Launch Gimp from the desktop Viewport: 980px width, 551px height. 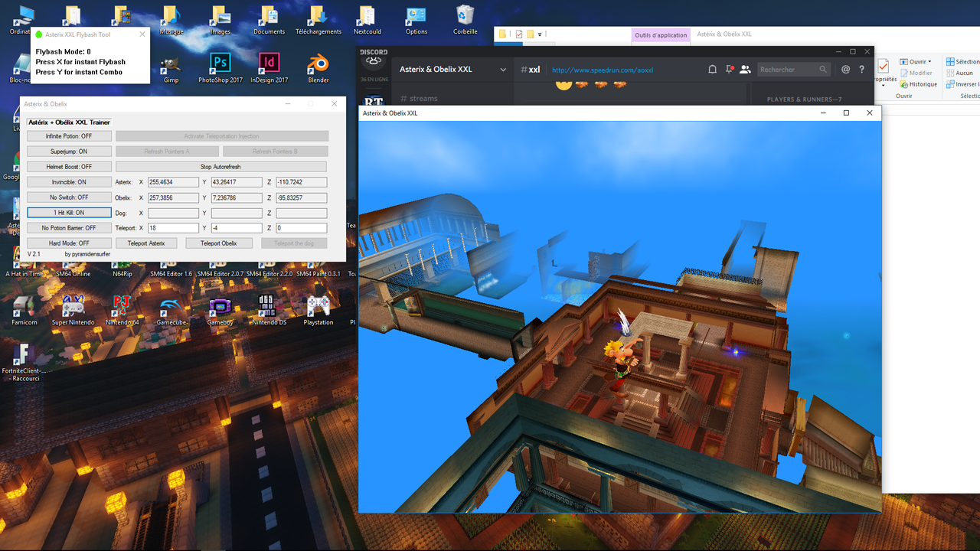171,69
